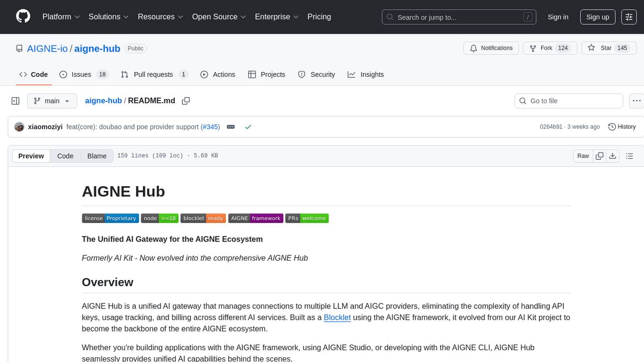Focus the Search or jump to field
This screenshot has width=644, height=362.
(459, 17)
